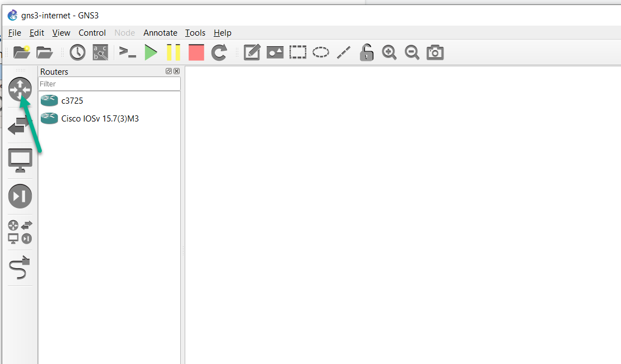
Task: Select the Add a note tool
Action: 252,52
